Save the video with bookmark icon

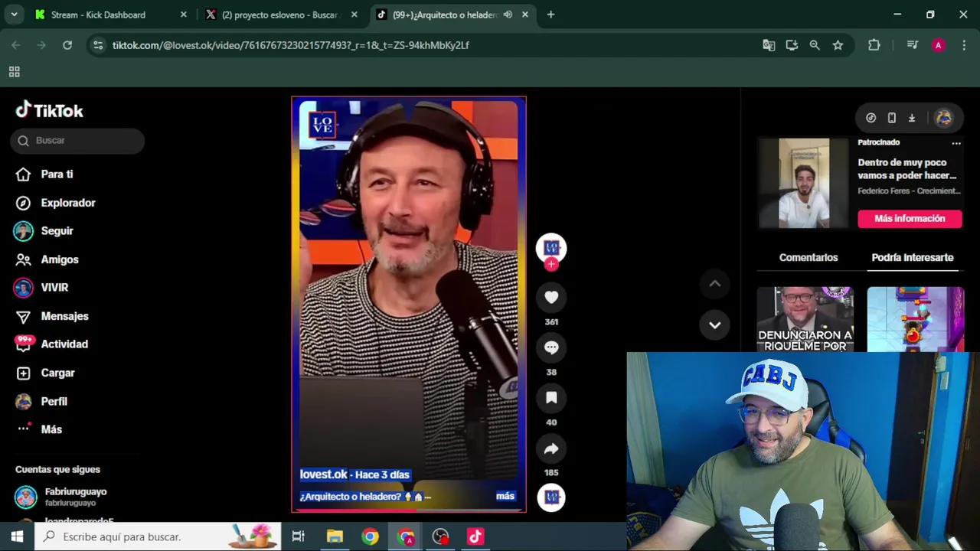(x=551, y=398)
